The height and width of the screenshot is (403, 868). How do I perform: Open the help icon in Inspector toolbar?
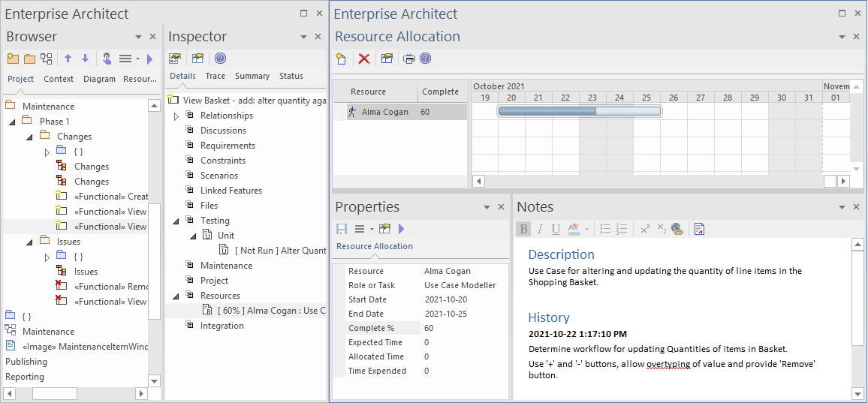coord(220,59)
